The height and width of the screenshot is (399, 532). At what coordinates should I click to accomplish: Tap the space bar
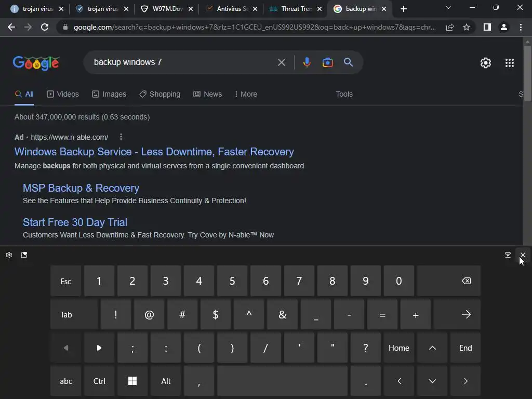pyautogui.click(x=282, y=381)
